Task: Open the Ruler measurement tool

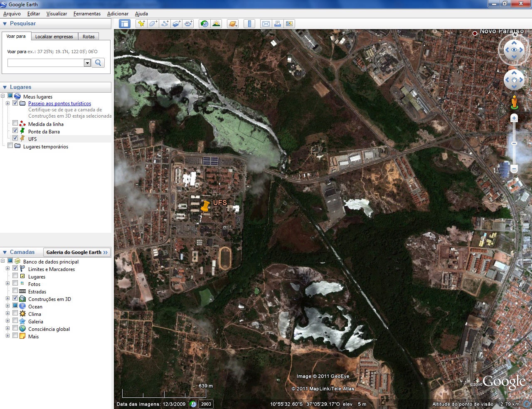Action: pyautogui.click(x=249, y=24)
